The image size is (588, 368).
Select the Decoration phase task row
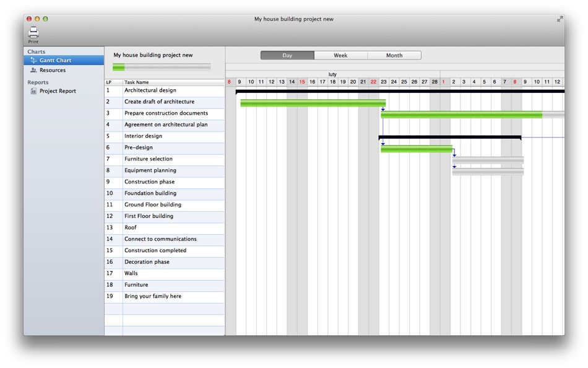click(x=165, y=262)
